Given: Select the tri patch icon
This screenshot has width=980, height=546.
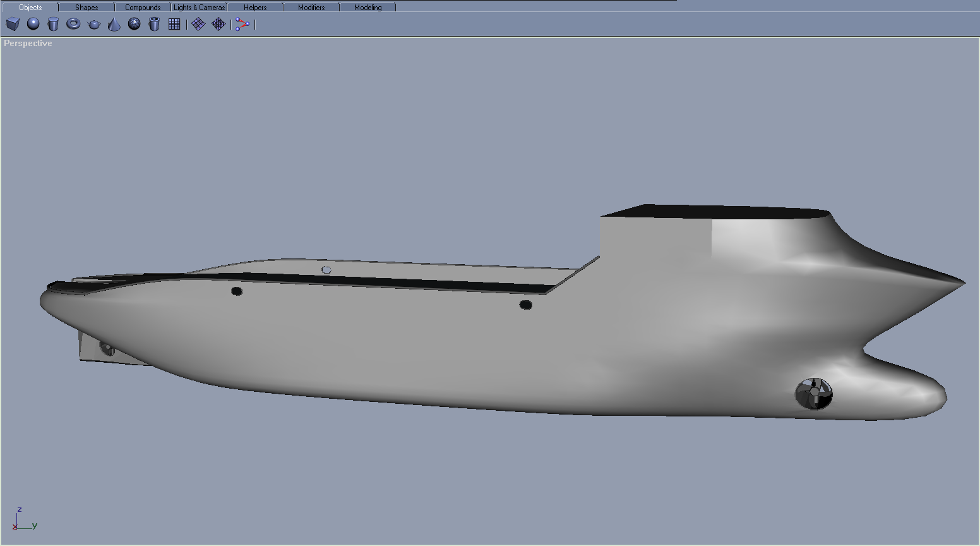Looking at the screenshot, I should pos(218,24).
